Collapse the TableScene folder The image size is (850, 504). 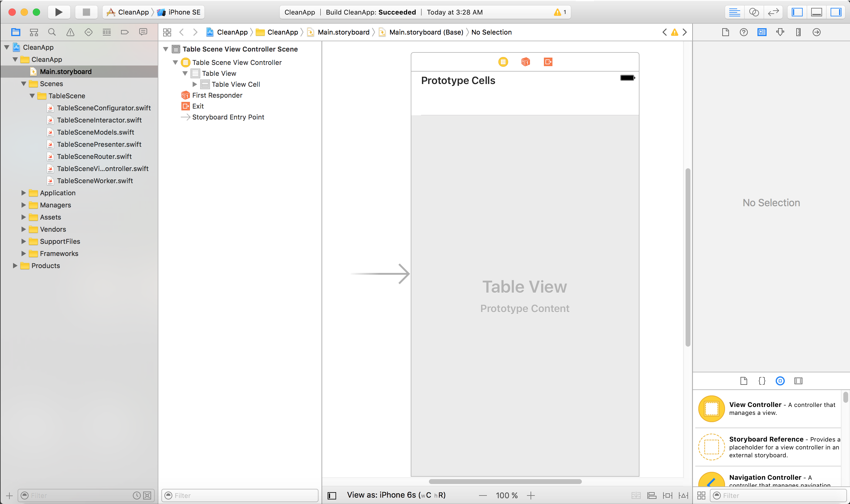(x=32, y=96)
